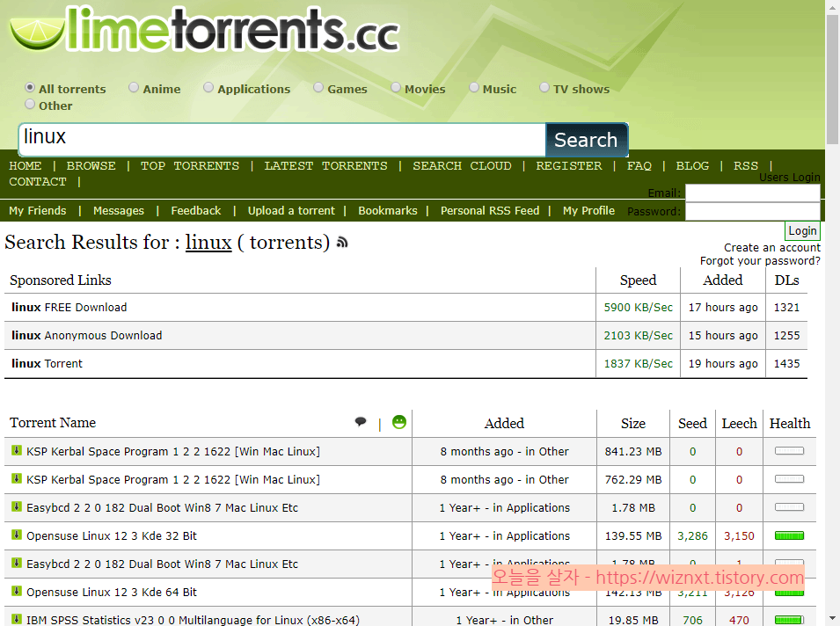Select the Other category radio button

pyautogui.click(x=30, y=104)
